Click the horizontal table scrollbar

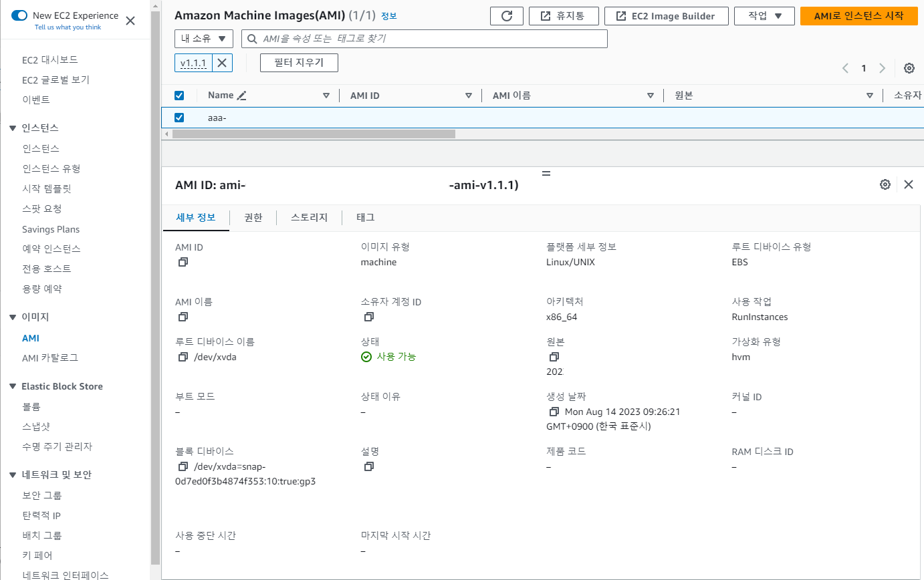(x=314, y=134)
